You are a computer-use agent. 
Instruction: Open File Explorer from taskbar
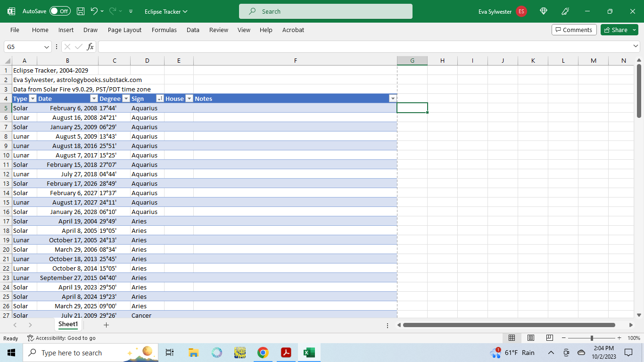193,353
